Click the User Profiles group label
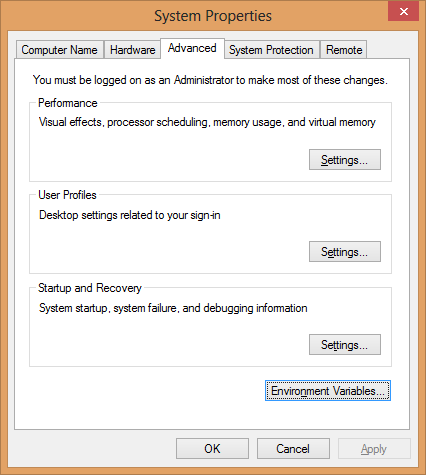This screenshot has width=426, height=475. [67, 195]
